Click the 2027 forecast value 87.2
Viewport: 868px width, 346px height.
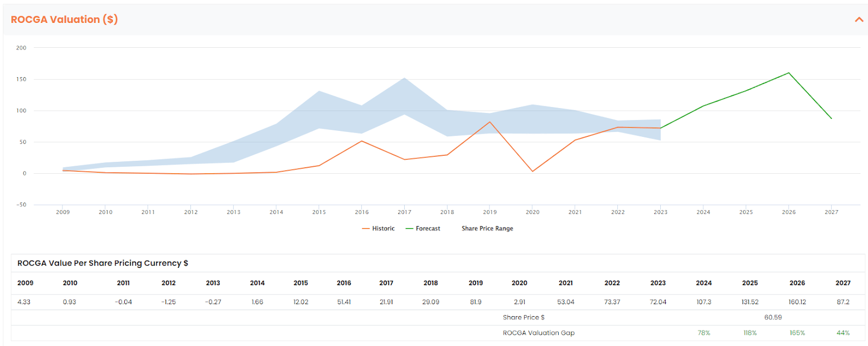843,302
